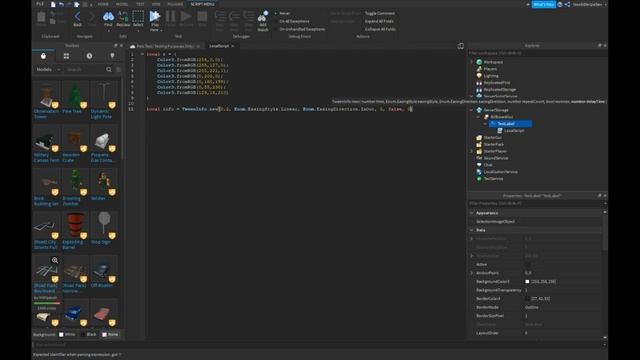
Task: Switch to the TEST ribbon tab
Action: (x=140, y=4)
